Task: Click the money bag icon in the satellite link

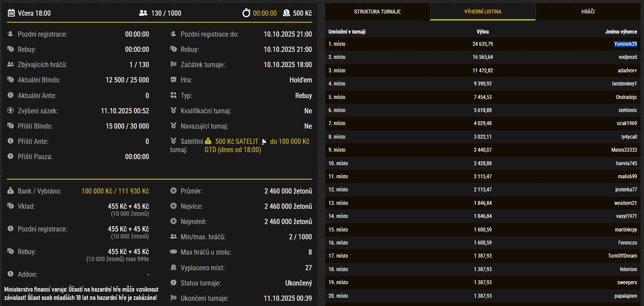Action: (x=208, y=141)
